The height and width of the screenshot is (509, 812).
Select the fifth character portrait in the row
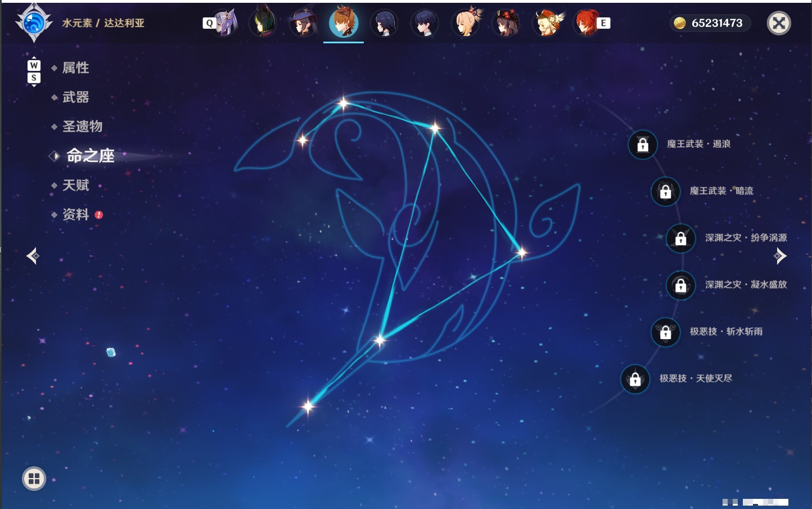[385, 22]
